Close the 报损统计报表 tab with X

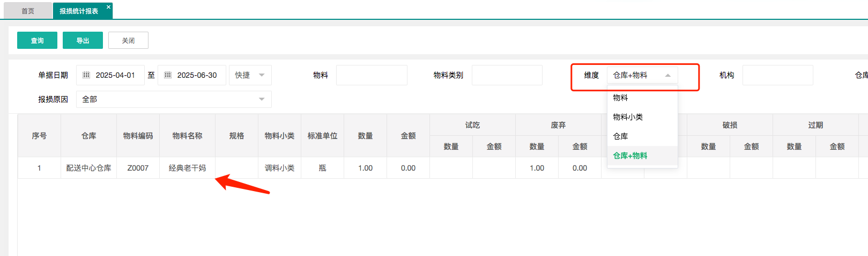[108, 7]
